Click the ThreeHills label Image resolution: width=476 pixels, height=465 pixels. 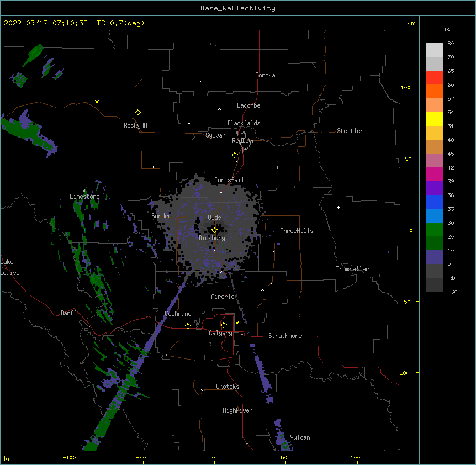297,231
